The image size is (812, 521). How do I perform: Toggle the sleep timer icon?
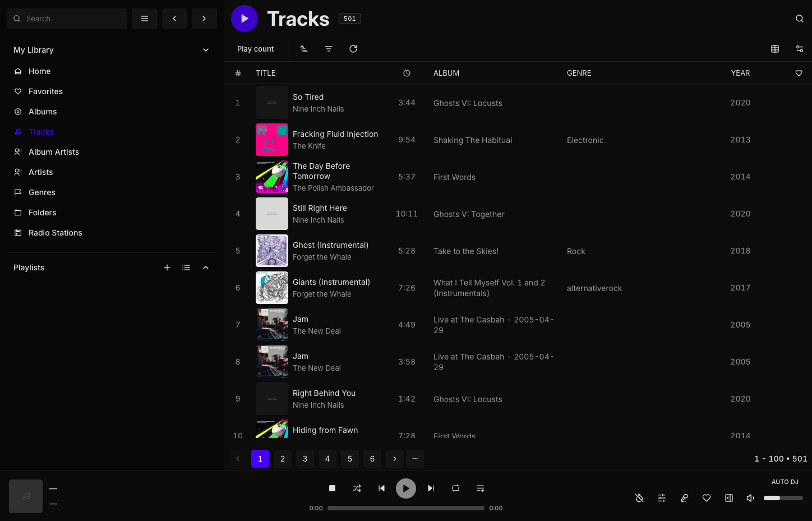tap(639, 498)
